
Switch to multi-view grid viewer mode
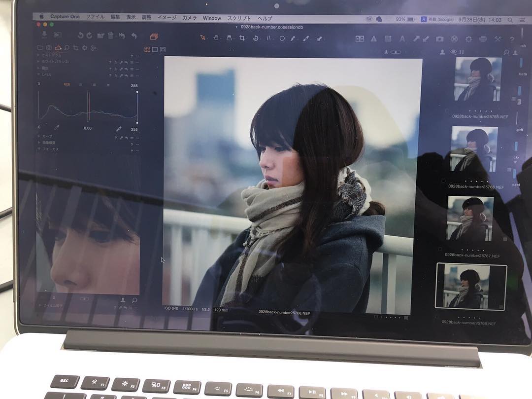[147, 50]
